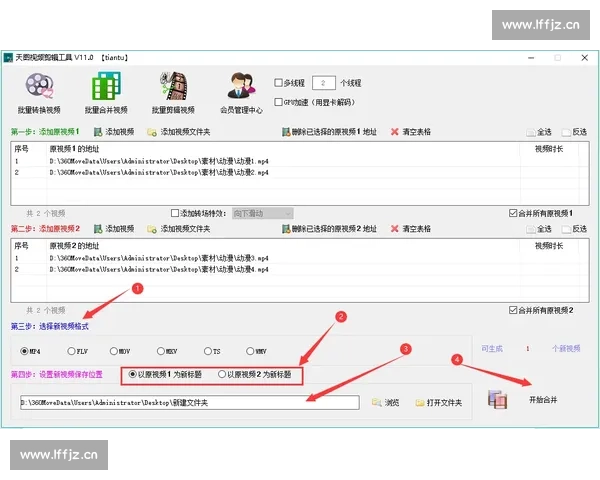Toggle 添加转场特效 checkbox
This screenshot has height=480, width=600.
pos(175,213)
